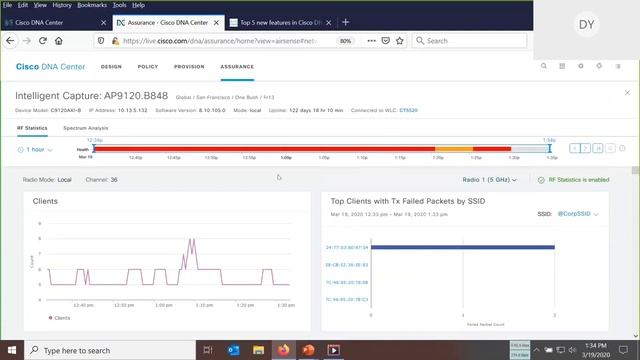Close the Intelligent Capture panel
The image size is (640, 360).
(x=627, y=93)
